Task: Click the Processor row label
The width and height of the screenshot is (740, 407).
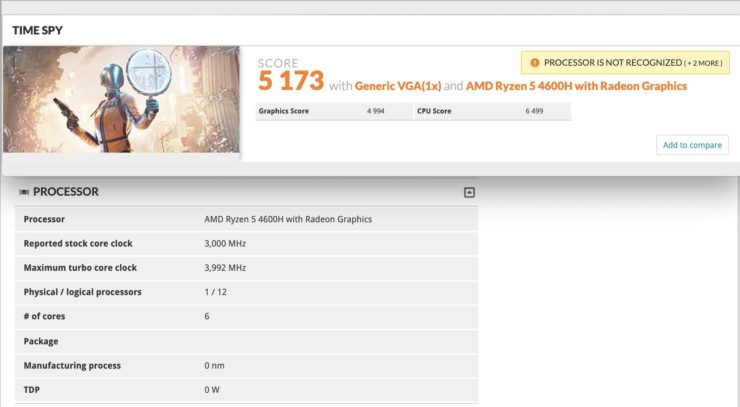Action: 44,219
